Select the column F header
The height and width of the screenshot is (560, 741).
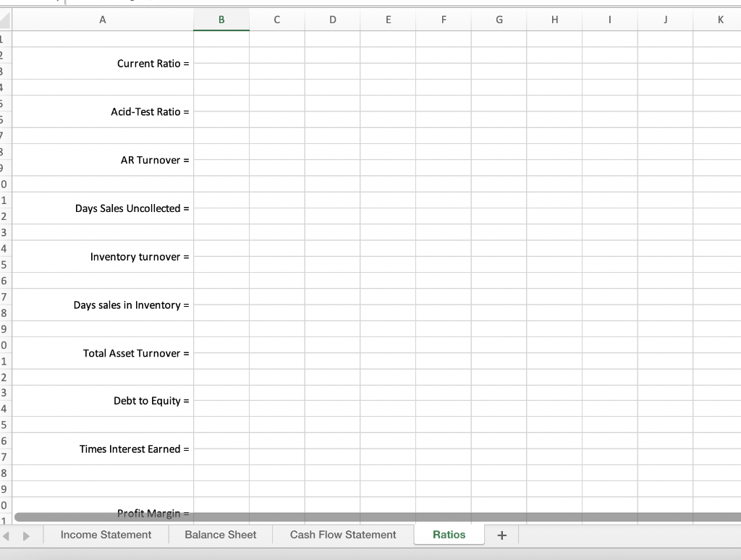[444, 20]
